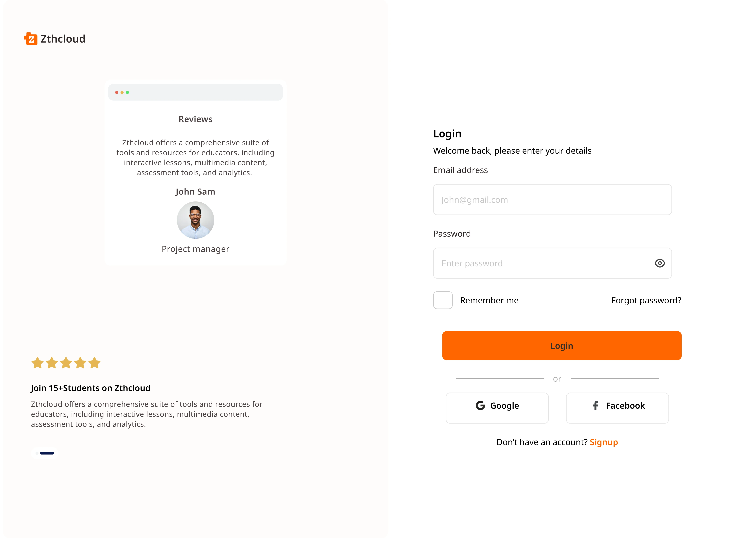The image size is (756, 538).
Task: Check the Remember me checkbox
Action: (x=443, y=300)
